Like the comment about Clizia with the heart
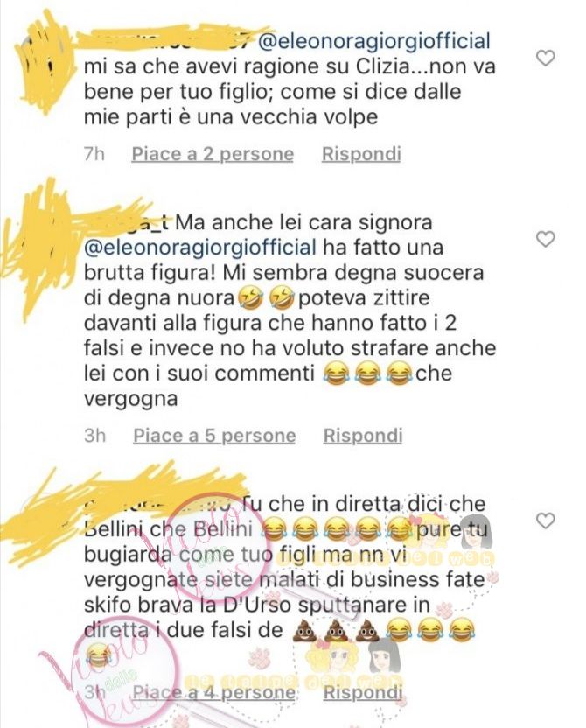 point(545,59)
